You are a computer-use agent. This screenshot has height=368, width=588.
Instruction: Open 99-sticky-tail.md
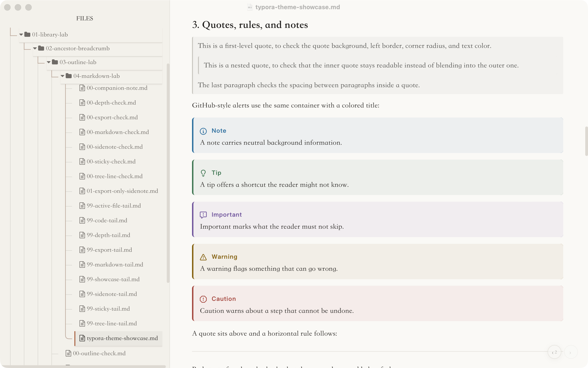coord(108,309)
